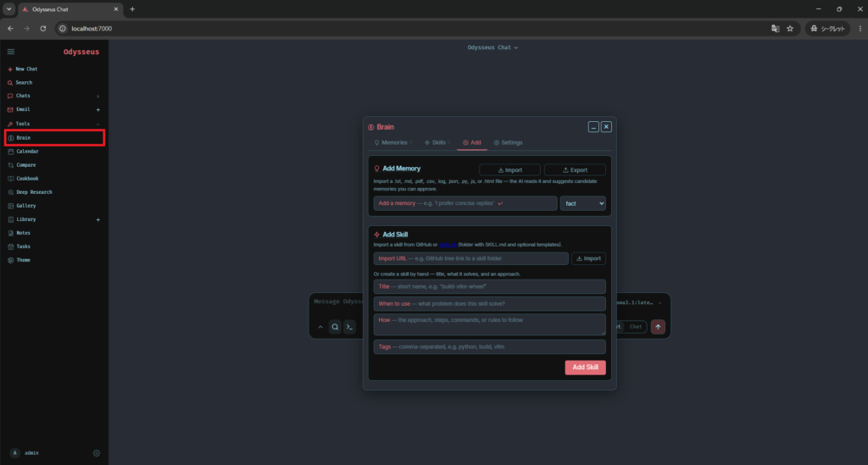Focus the Import URL field
Screen dimensions: 868x465
pos(470,258)
